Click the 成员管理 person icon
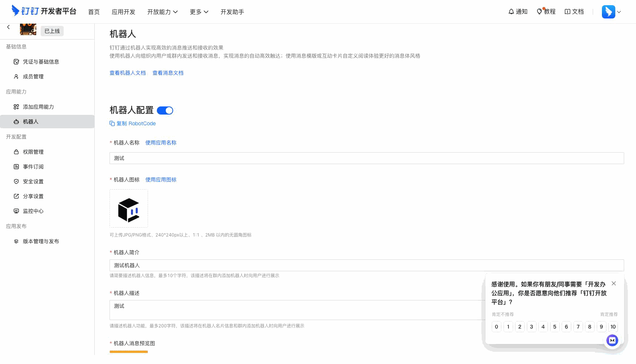Screen dimensions: 636x364 coord(16,76)
